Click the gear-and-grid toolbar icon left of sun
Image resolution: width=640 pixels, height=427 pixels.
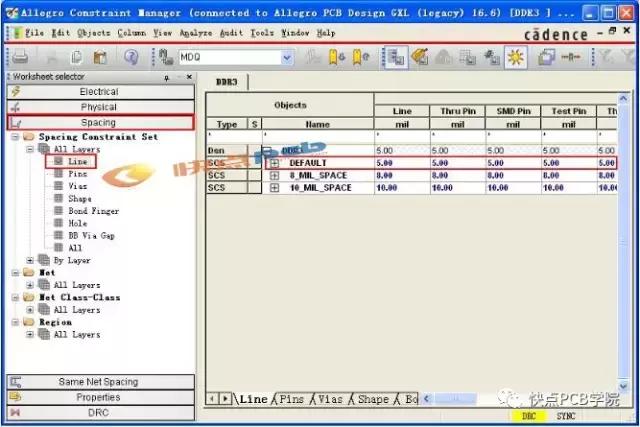click(491, 58)
